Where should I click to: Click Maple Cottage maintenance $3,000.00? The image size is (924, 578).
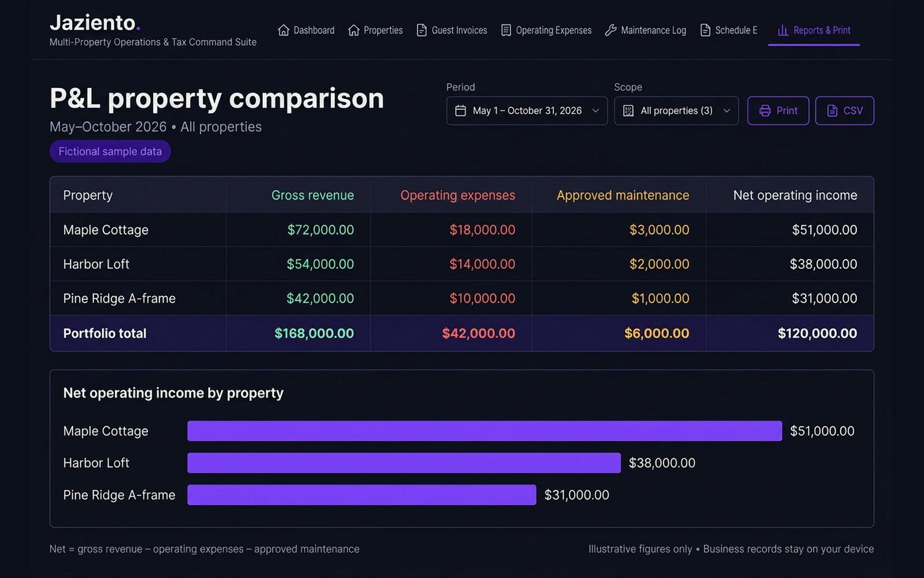[660, 230]
